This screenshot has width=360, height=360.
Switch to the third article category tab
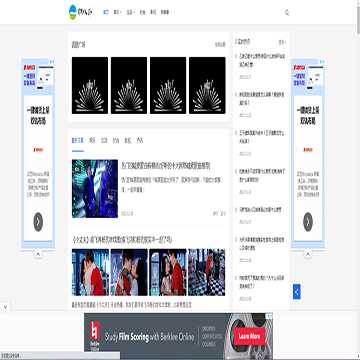coord(104,140)
